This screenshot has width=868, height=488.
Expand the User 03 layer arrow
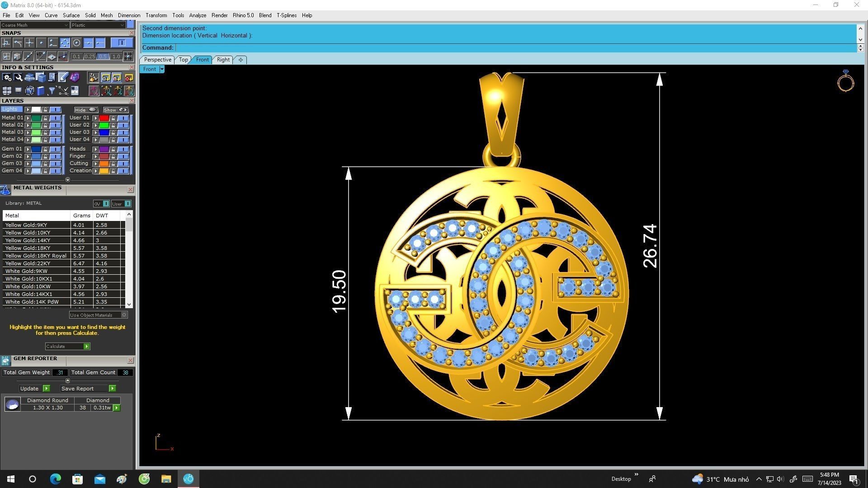[x=95, y=132]
